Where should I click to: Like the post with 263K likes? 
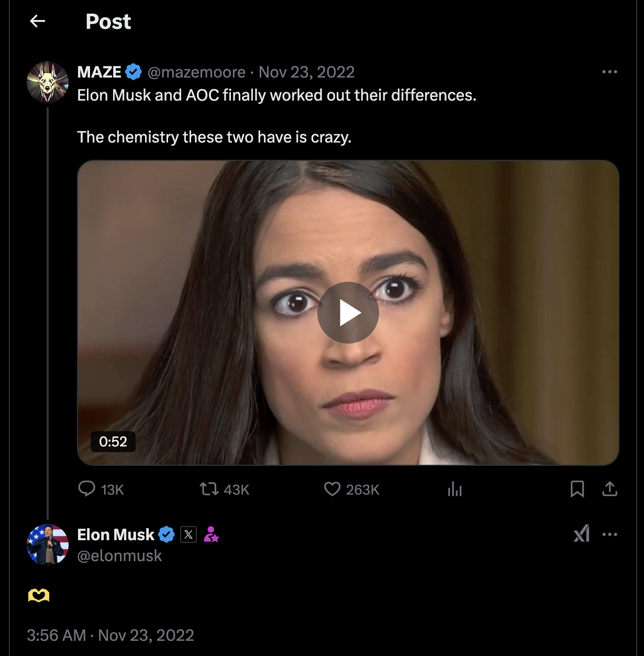332,489
